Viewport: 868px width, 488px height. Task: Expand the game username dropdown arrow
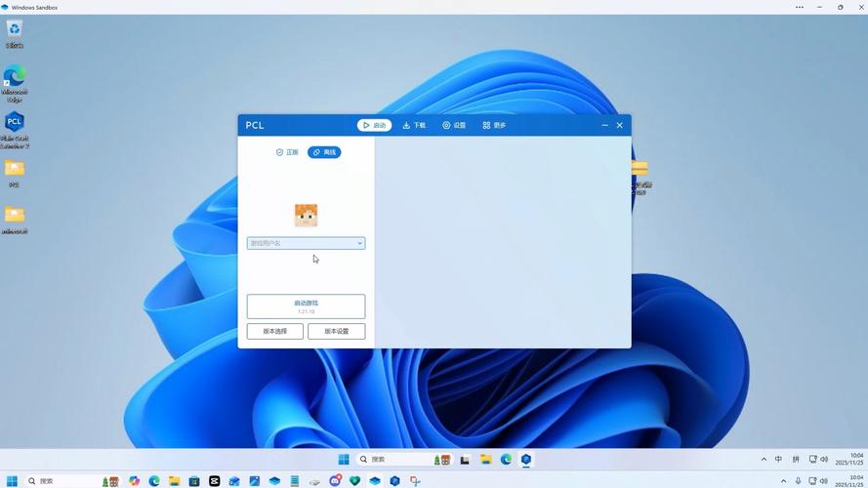tap(359, 243)
